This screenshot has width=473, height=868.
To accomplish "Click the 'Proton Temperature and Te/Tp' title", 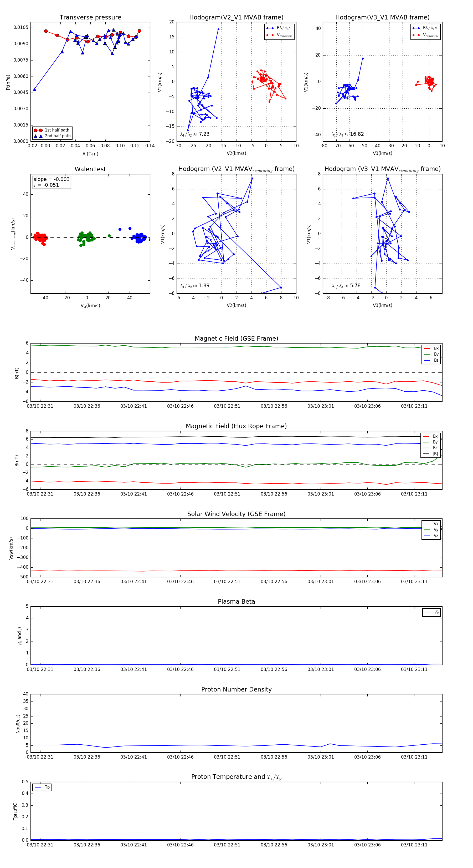I will (236, 777).
